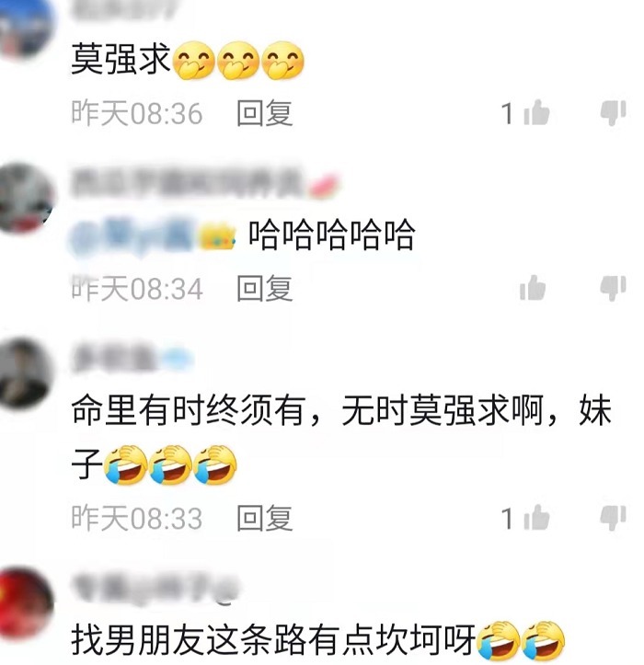Select the 命里有时终须有 comment text
Viewport: 644px width, 665px height.
[x=341, y=439]
